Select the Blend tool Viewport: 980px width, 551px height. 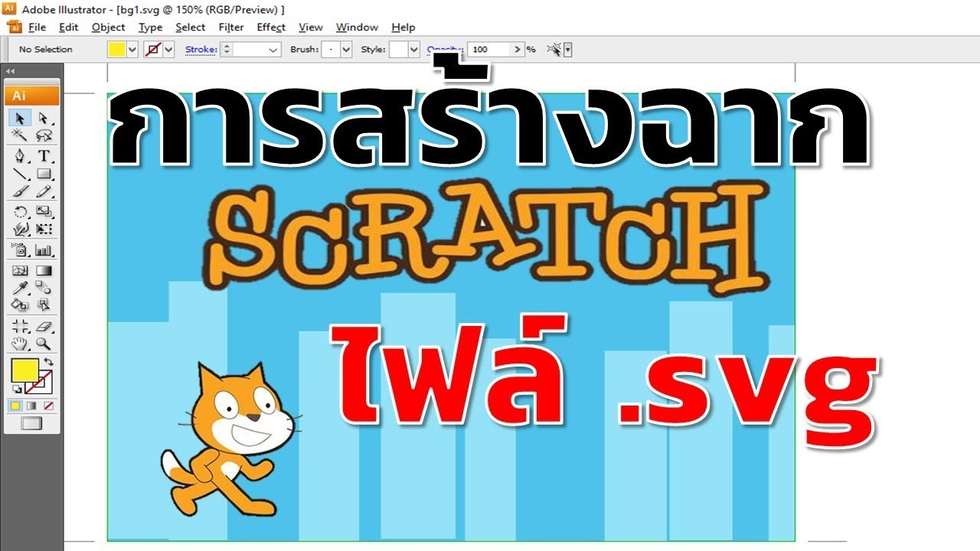(x=44, y=288)
